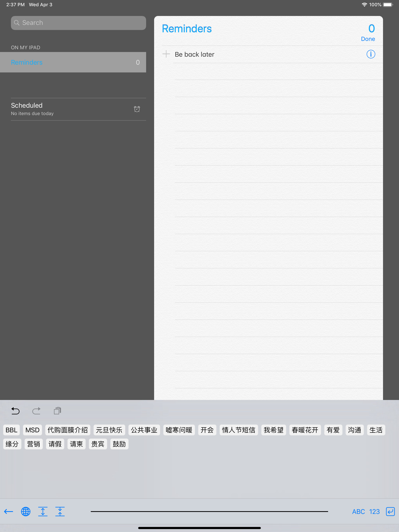The width and height of the screenshot is (399, 532).
Task: Switch keyboard to ABC mode
Action: [358, 512]
